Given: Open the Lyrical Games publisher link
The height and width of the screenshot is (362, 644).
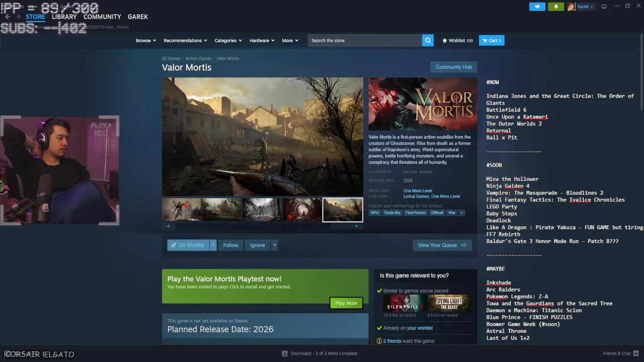Looking at the screenshot, I should [416, 197].
